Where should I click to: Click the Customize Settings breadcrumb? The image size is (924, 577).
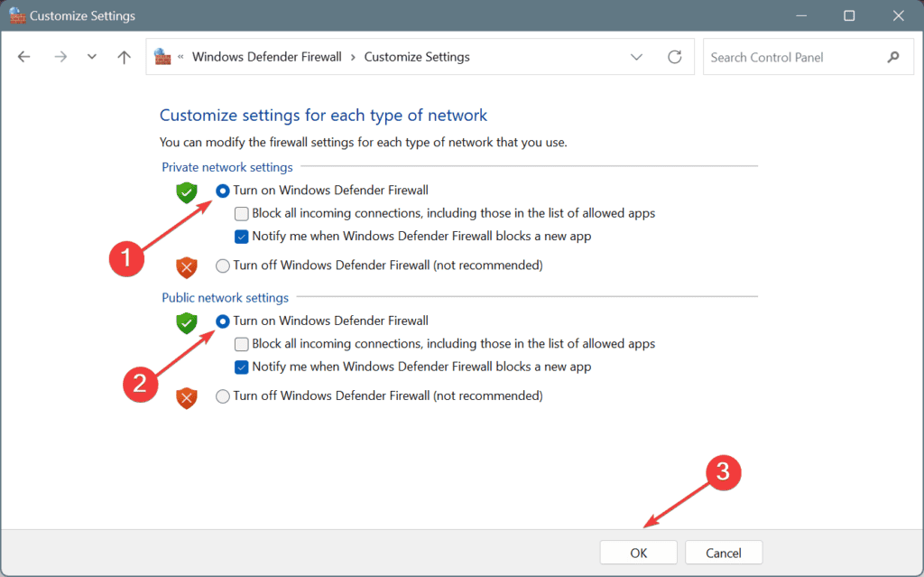(x=417, y=57)
